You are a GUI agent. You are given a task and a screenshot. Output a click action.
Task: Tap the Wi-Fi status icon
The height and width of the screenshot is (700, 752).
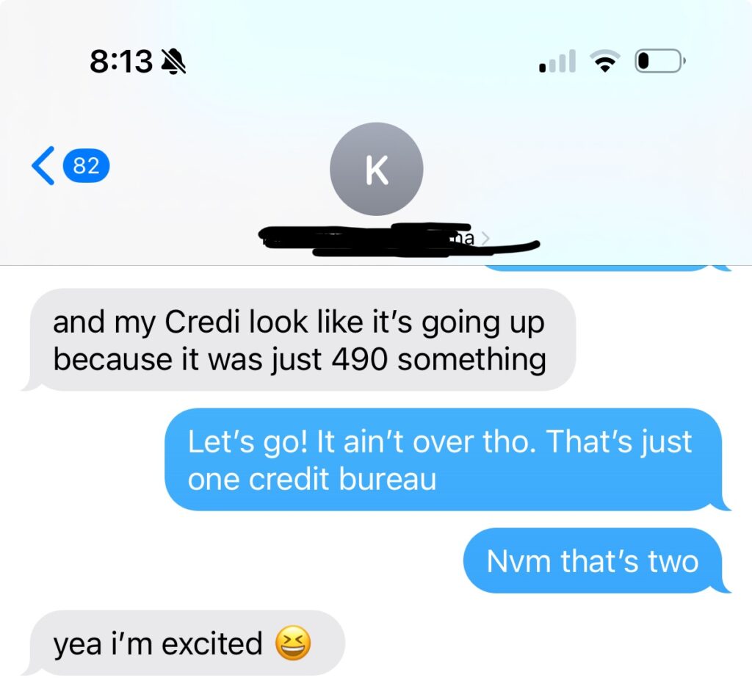click(605, 62)
